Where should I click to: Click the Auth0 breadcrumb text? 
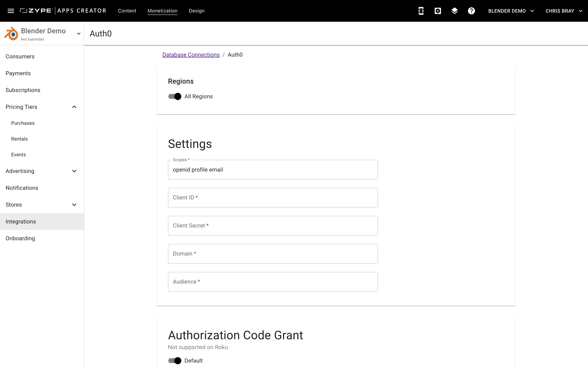point(235,55)
